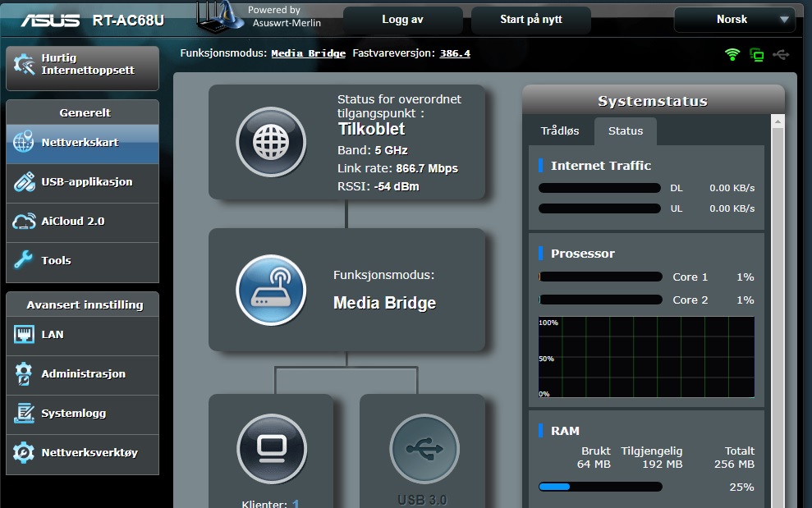Click the green Wi-Fi status icon
Image resolution: width=812 pixels, height=508 pixels.
732,54
